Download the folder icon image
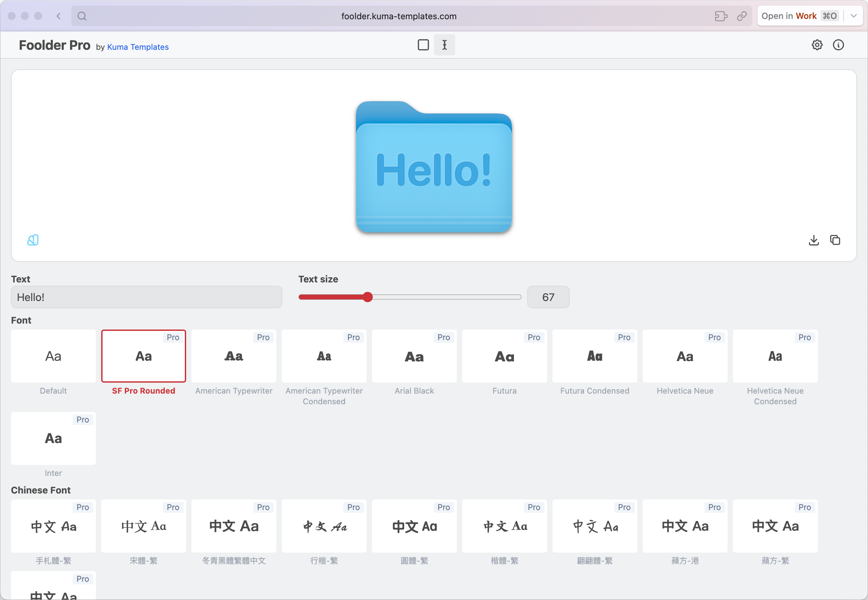The image size is (868, 600). pyautogui.click(x=814, y=240)
